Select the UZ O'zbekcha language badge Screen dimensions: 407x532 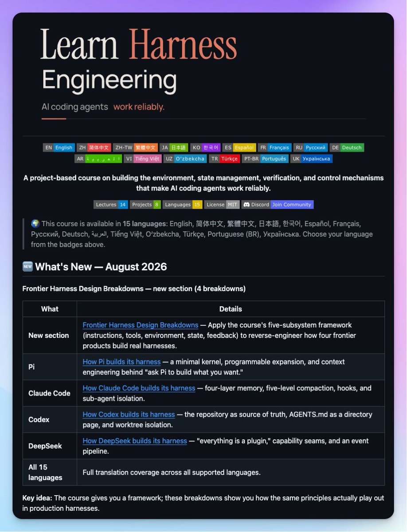tap(185, 159)
